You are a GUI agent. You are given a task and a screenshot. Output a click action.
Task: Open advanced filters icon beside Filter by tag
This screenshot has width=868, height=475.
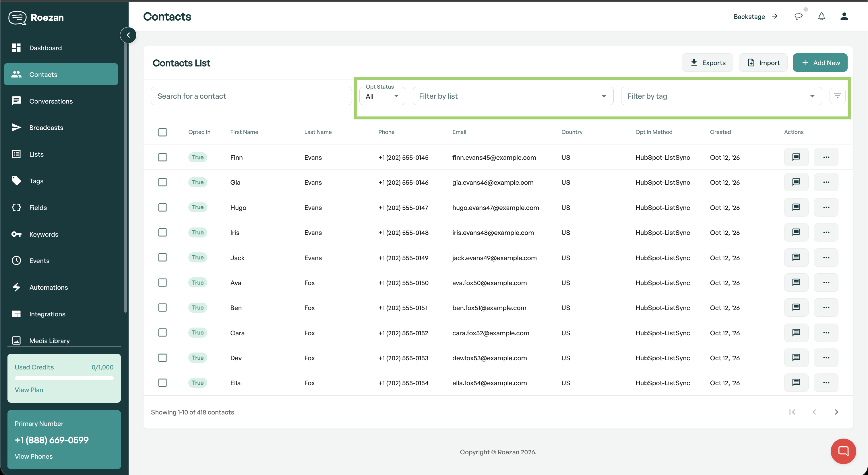click(x=837, y=96)
